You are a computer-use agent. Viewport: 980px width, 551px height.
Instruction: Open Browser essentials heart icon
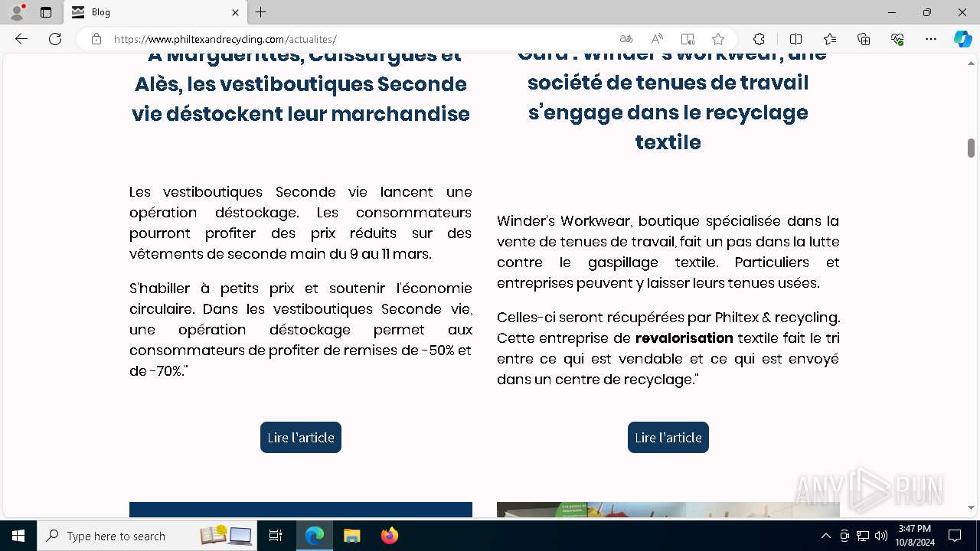897,39
